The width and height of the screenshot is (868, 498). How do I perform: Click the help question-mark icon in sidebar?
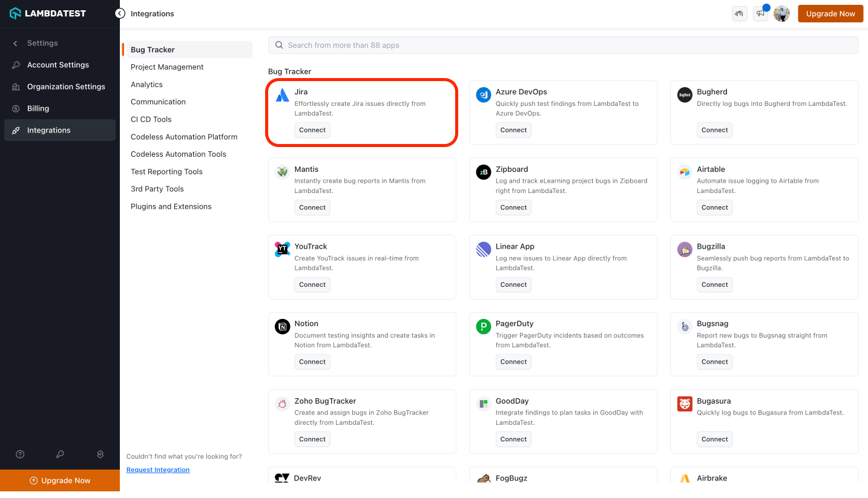19,454
